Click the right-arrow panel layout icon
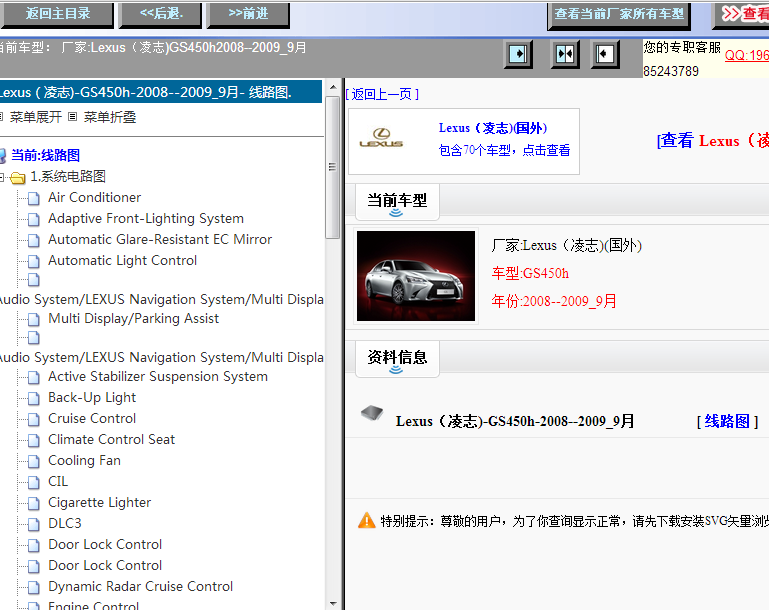Screen dimensions: 769x610 tap(518, 53)
